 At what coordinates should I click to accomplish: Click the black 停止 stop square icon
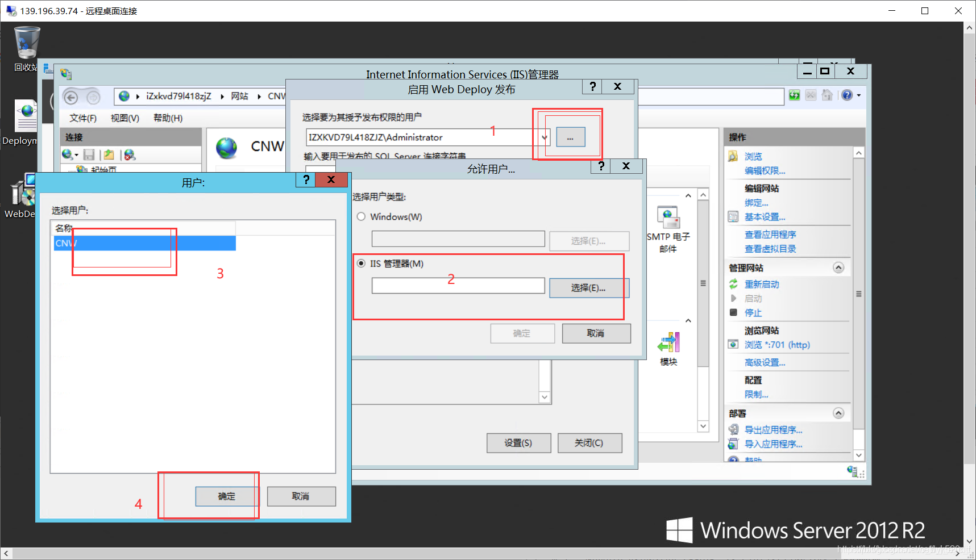click(x=733, y=312)
